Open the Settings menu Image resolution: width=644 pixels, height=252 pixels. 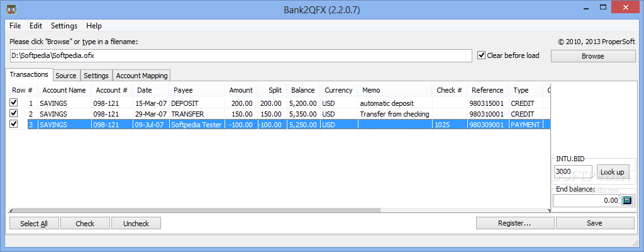coord(64,26)
